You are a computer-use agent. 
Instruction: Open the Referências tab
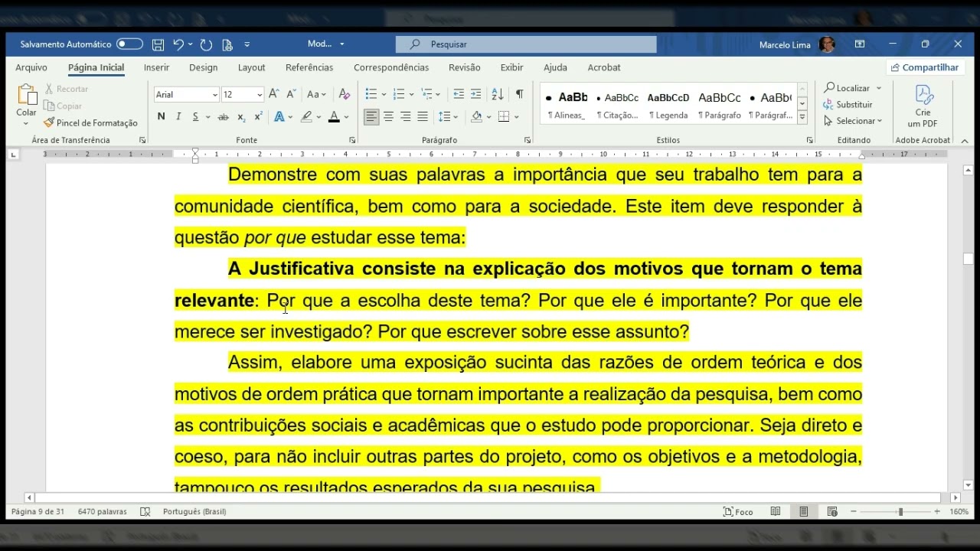309,67
